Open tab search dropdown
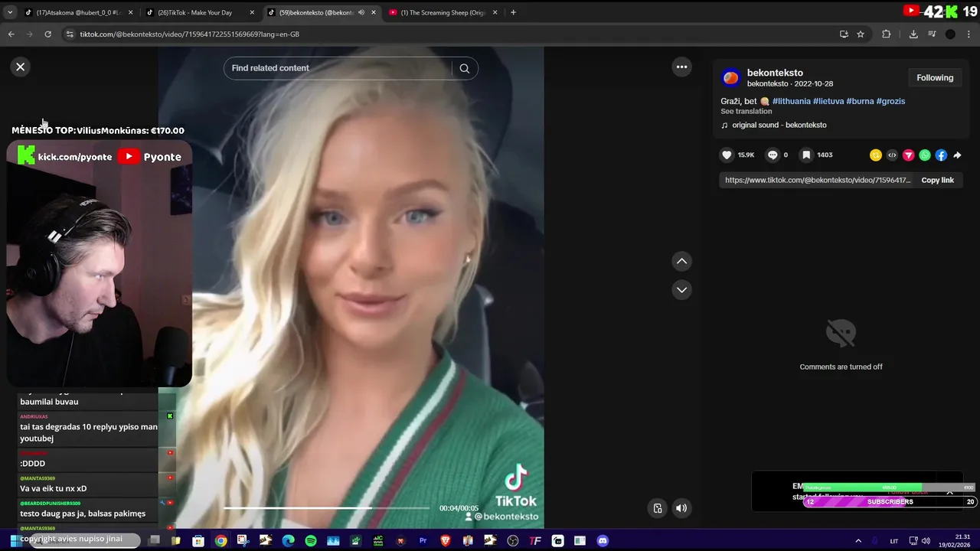 [9, 12]
